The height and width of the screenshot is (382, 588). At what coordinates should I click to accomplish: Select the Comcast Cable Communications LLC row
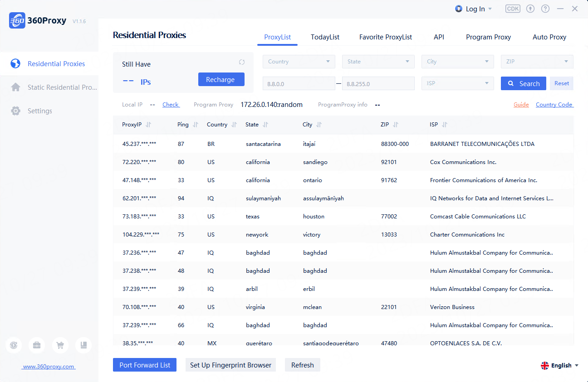[343, 216]
